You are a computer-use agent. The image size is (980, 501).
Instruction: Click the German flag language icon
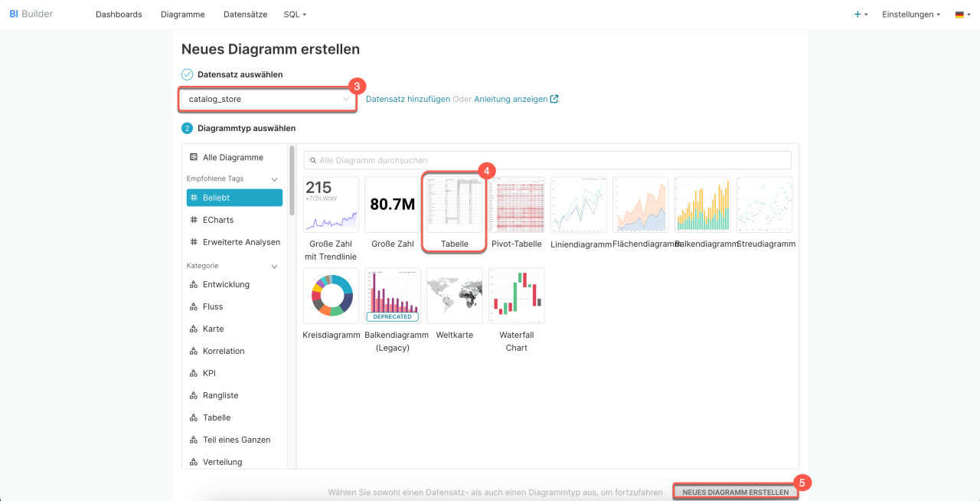pos(959,15)
